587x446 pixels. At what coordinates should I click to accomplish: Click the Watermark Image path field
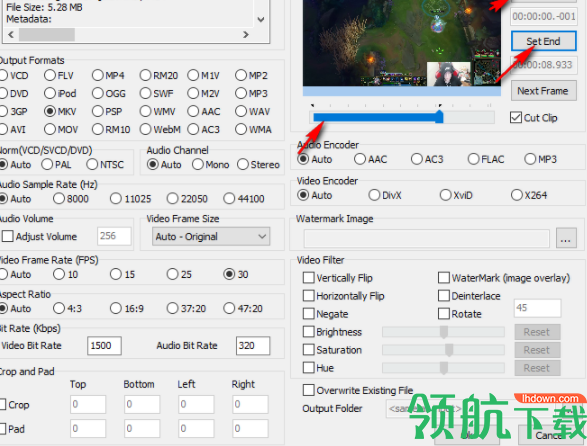point(426,239)
